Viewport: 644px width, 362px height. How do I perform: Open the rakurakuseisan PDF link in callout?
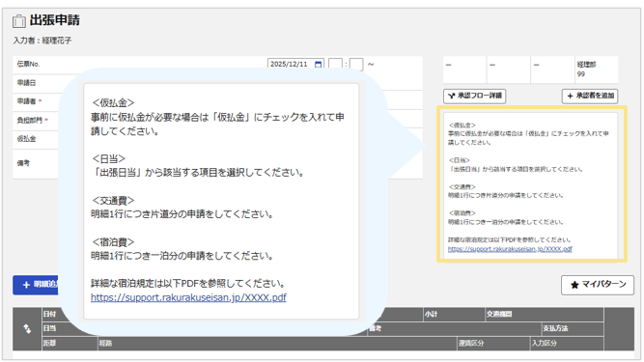pyautogui.click(x=188, y=297)
